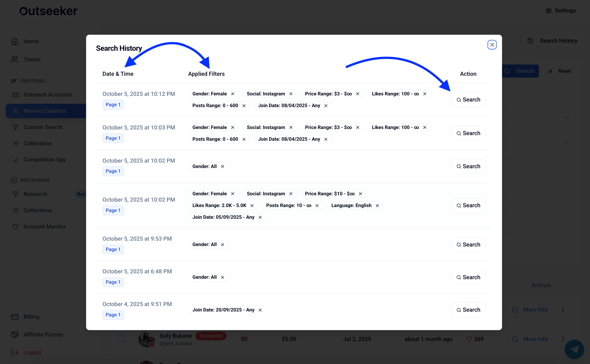
Task: Run the search from October 5 at 10:12 PM
Action: (468, 100)
